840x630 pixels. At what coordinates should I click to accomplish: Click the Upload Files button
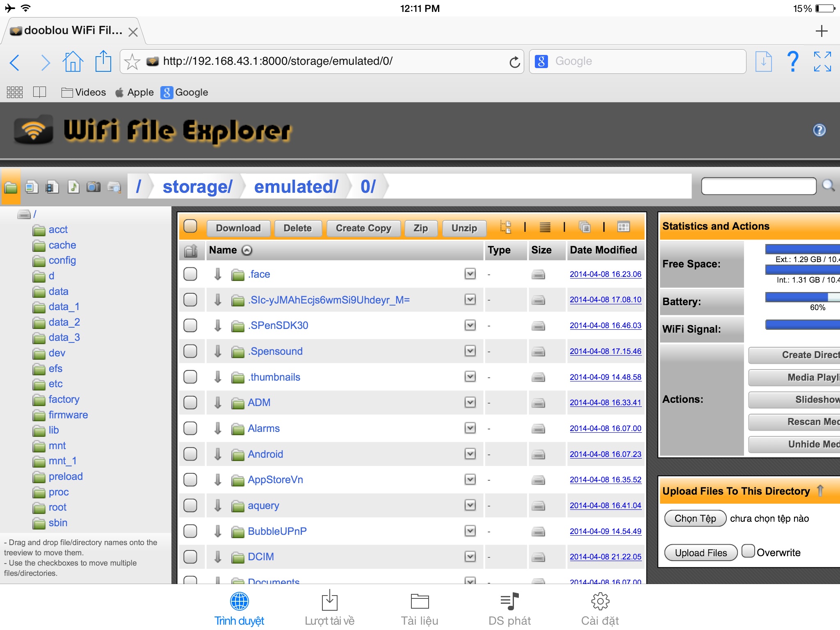(701, 552)
